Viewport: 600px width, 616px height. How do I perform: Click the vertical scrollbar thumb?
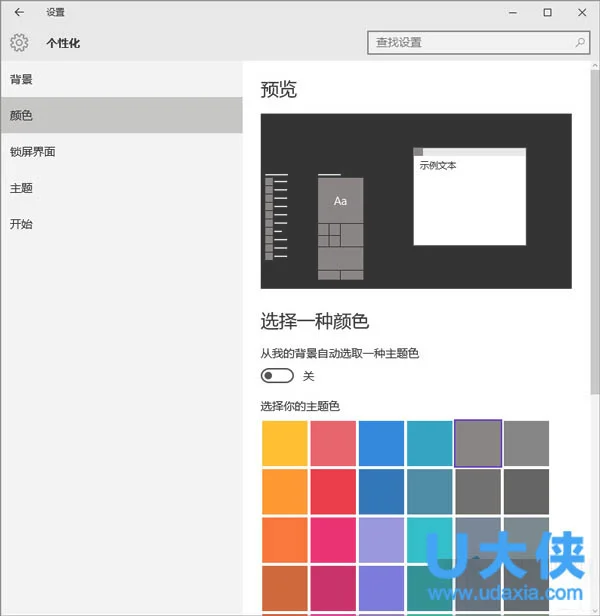pos(595,232)
